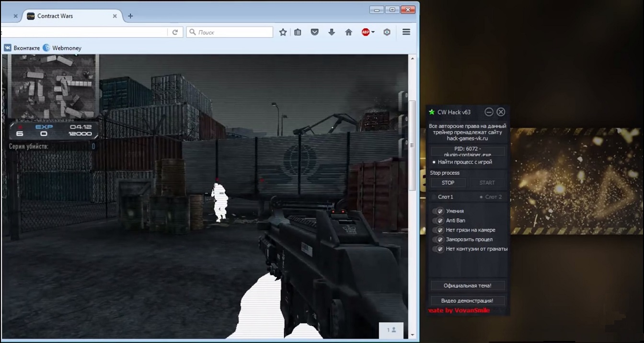Uncheck Заморозить прицел option

click(439, 239)
